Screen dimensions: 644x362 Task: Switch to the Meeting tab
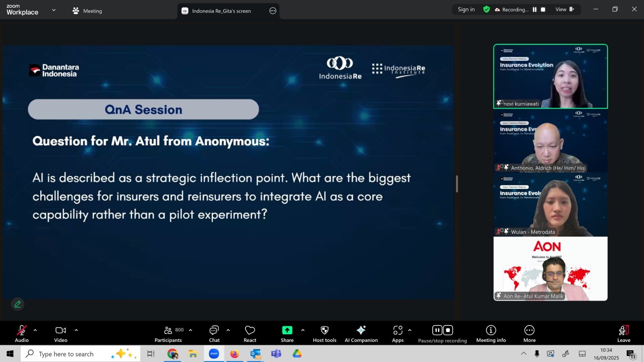pos(87,11)
